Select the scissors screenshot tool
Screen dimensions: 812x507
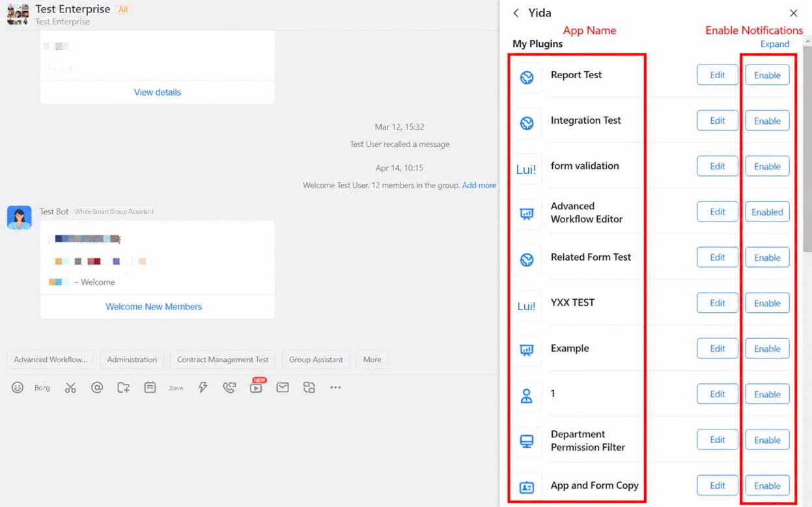click(70, 388)
